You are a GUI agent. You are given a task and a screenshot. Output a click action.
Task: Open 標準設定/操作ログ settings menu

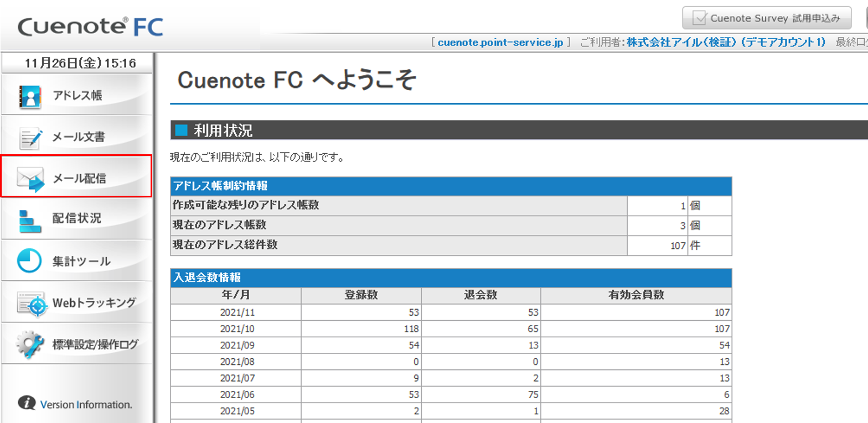(x=96, y=344)
